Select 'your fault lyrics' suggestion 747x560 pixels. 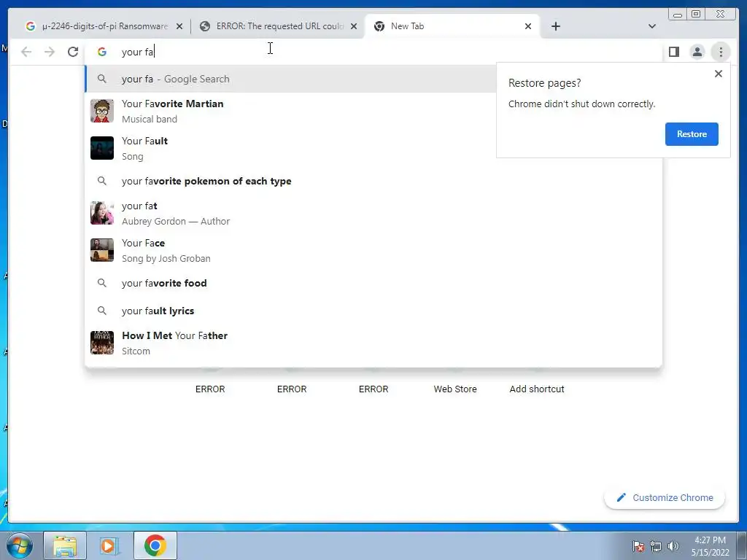[x=373, y=311]
